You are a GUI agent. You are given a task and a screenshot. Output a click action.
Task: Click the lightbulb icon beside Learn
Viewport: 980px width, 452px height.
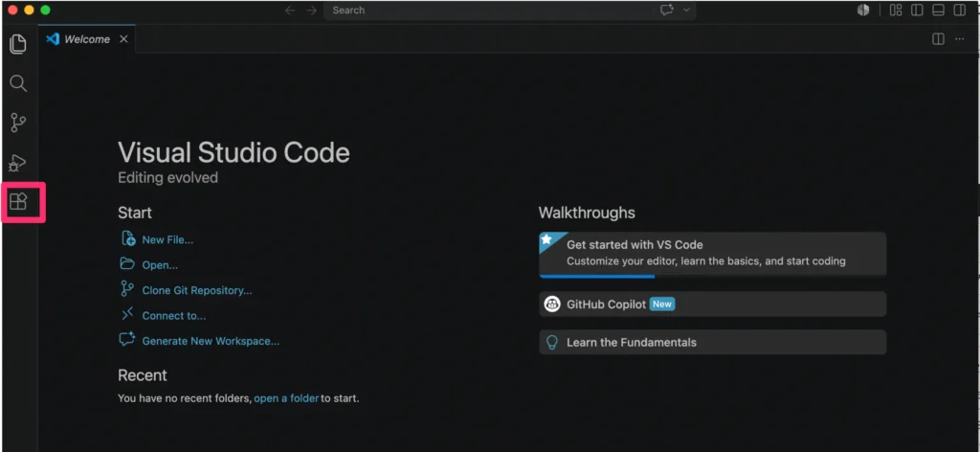552,342
